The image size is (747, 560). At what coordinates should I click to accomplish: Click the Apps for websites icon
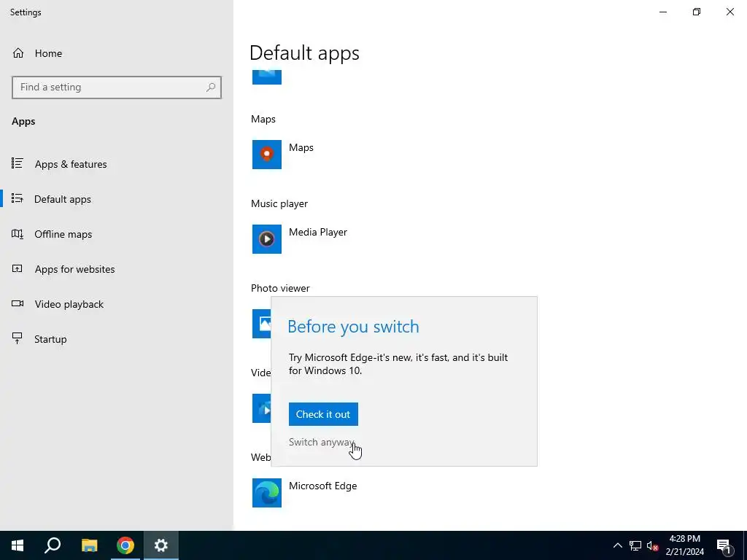[18, 268]
